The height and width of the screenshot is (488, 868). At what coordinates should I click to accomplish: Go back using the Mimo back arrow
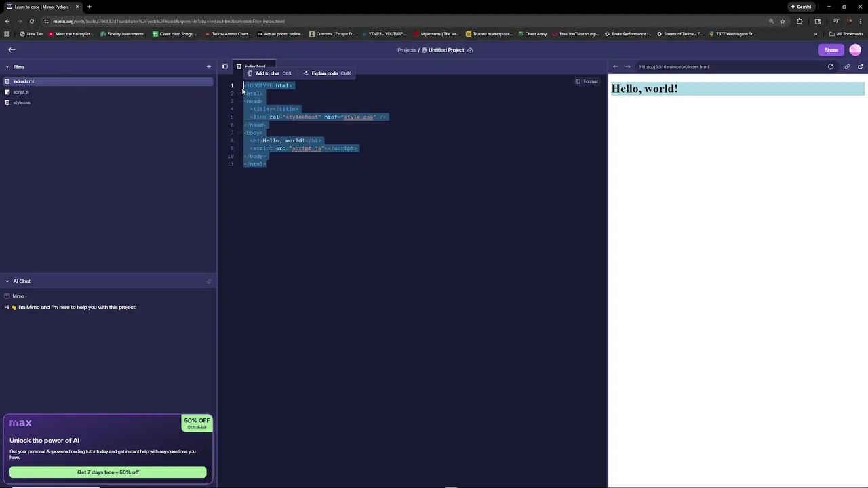point(12,49)
